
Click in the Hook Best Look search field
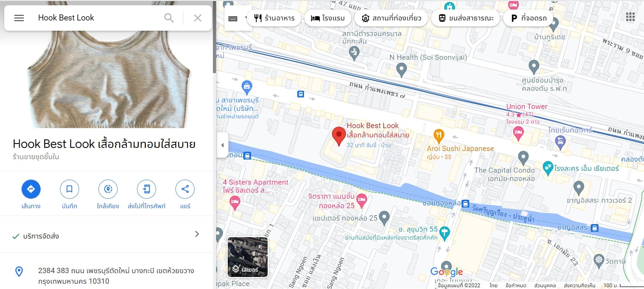click(97, 18)
